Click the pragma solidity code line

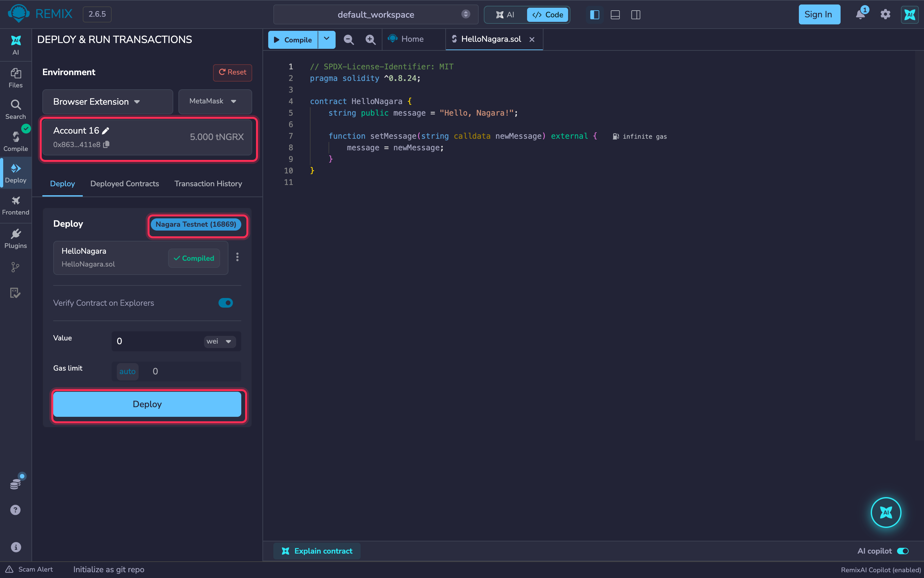(365, 78)
